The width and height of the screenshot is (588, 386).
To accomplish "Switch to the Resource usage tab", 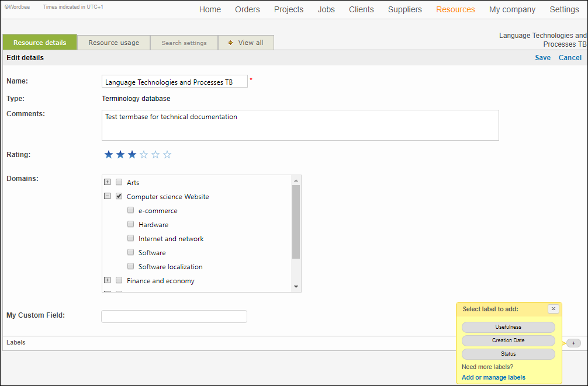I will click(113, 43).
